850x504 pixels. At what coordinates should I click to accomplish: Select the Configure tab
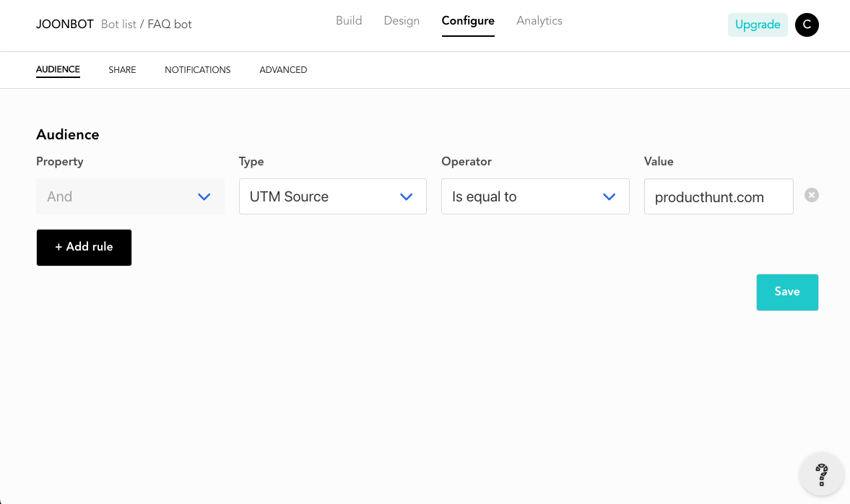(x=468, y=21)
